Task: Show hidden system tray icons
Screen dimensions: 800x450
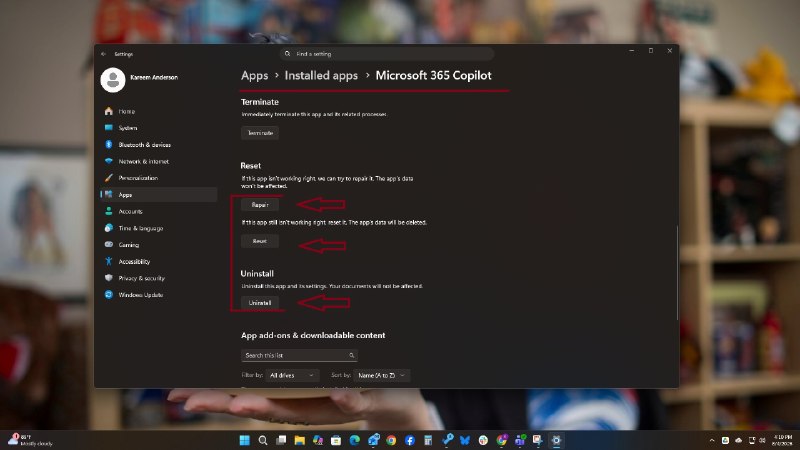Action: tap(712, 440)
